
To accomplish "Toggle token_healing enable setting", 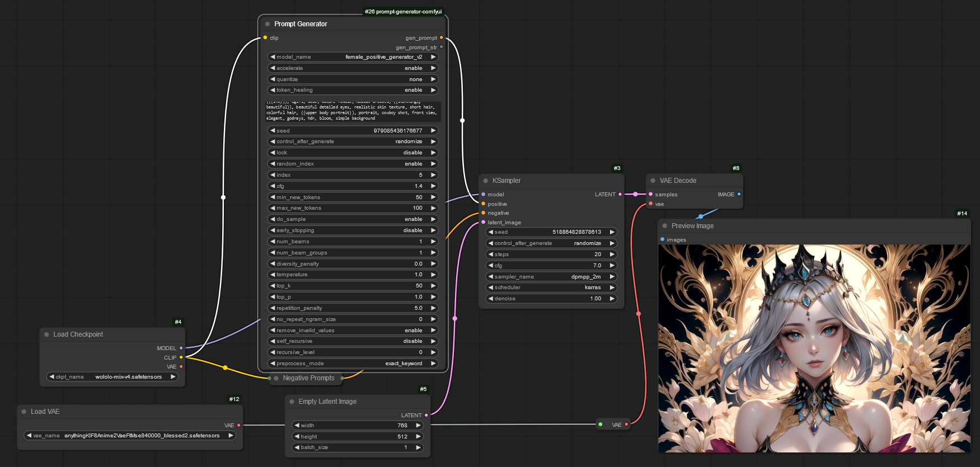I will [x=353, y=90].
